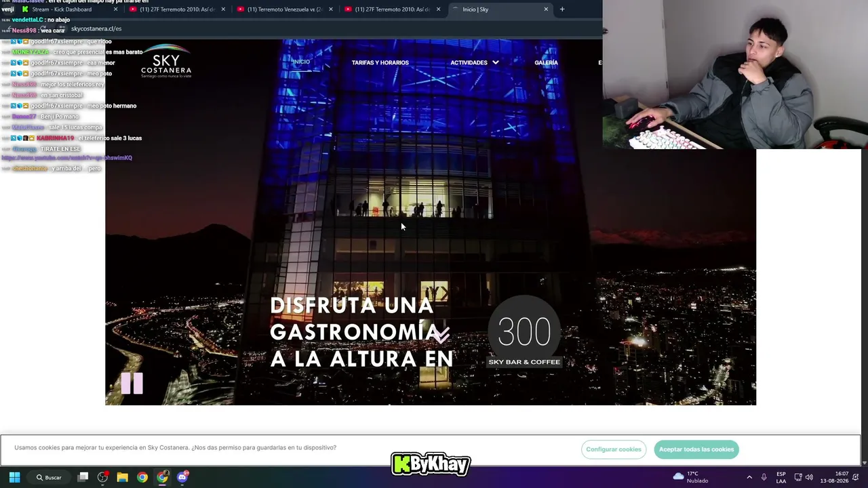Open the ACTIVIDADES menu

click(469, 62)
